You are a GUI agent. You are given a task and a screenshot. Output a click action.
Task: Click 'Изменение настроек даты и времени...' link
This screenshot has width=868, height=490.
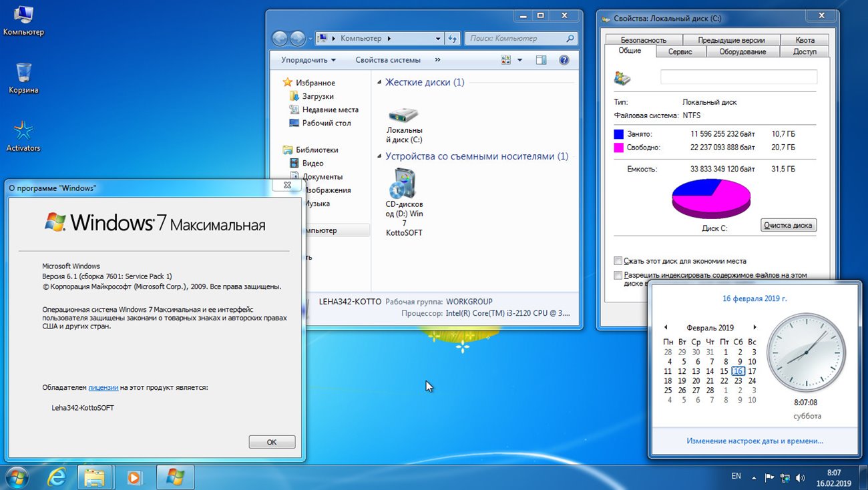(754, 441)
